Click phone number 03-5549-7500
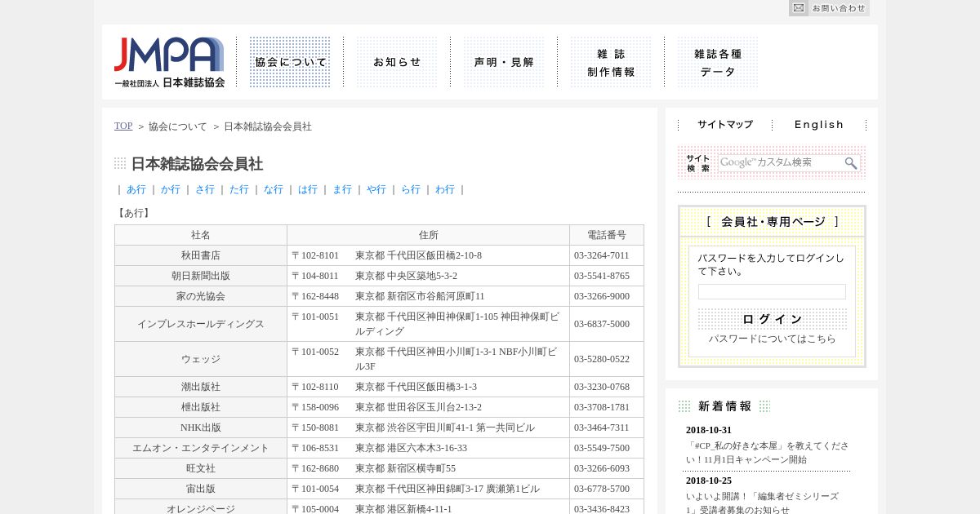Viewport: 980px width, 514px height. (x=602, y=448)
